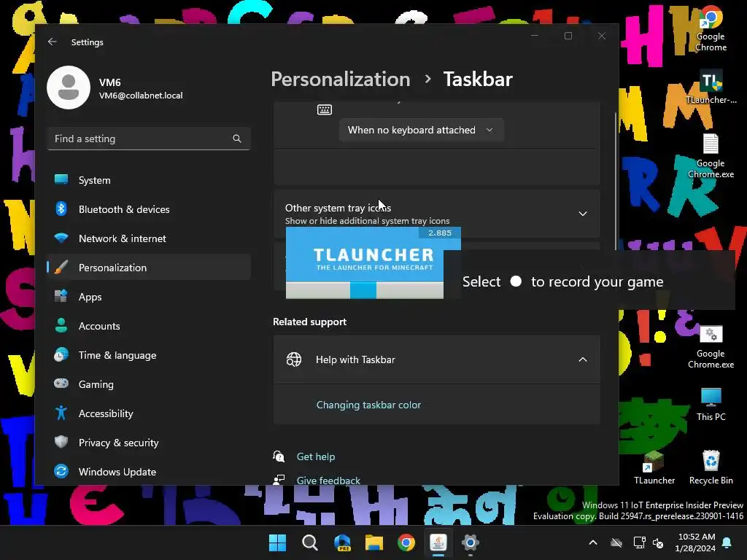Click the network tray icon
Viewport: 747px width, 560px height.
tap(639, 542)
